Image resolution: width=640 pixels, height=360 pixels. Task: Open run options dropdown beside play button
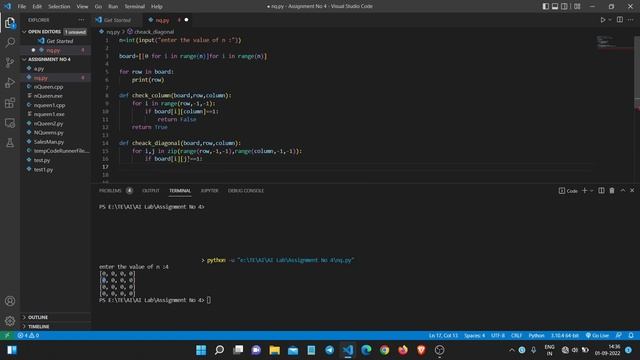point(610,20)
